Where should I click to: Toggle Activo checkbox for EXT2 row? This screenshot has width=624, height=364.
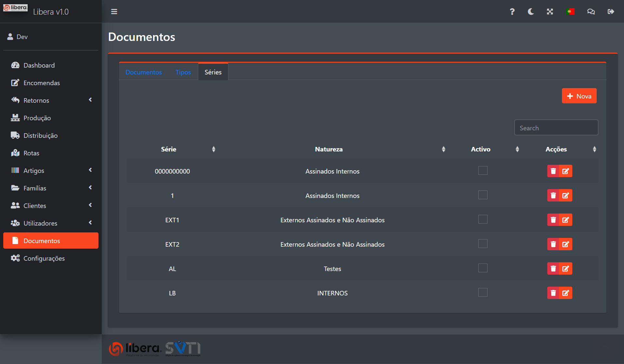(x=483, y=244)
